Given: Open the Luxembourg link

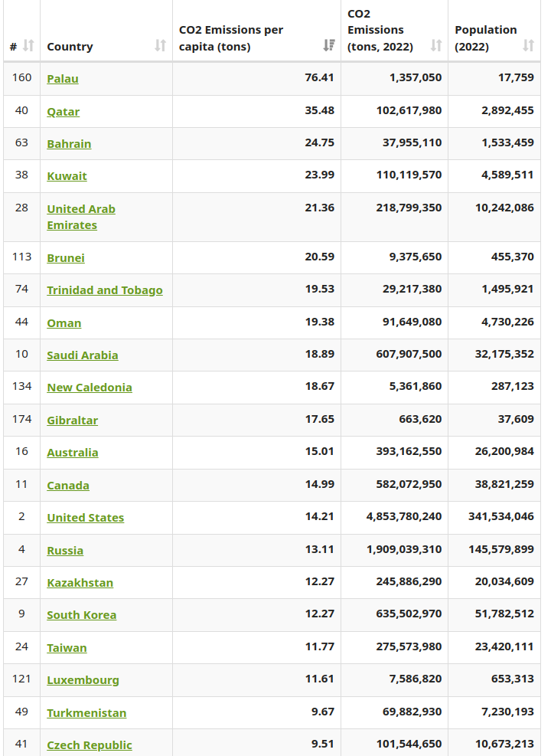Looking at the screenshot, I should (83, 680).
